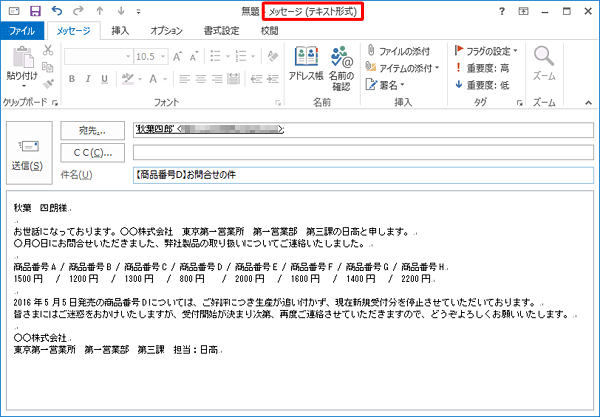Image resolution: width=600 pixels, height=417 pixels.
Task: Increase font size with larger A
Action: [x=177, y=57]
